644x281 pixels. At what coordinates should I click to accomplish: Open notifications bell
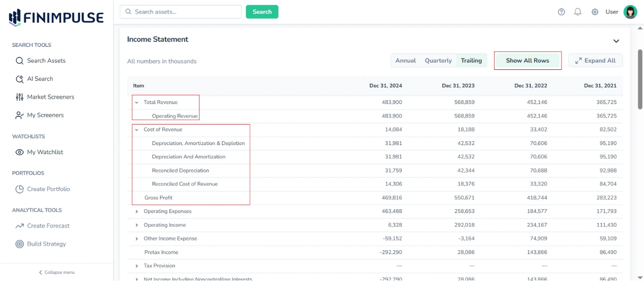coord(578,11)
